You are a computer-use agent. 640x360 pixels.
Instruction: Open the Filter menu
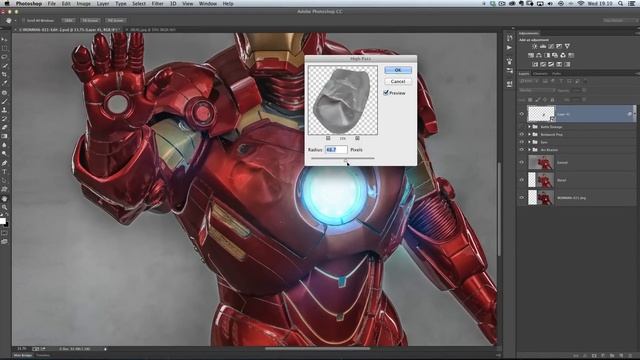157,4
